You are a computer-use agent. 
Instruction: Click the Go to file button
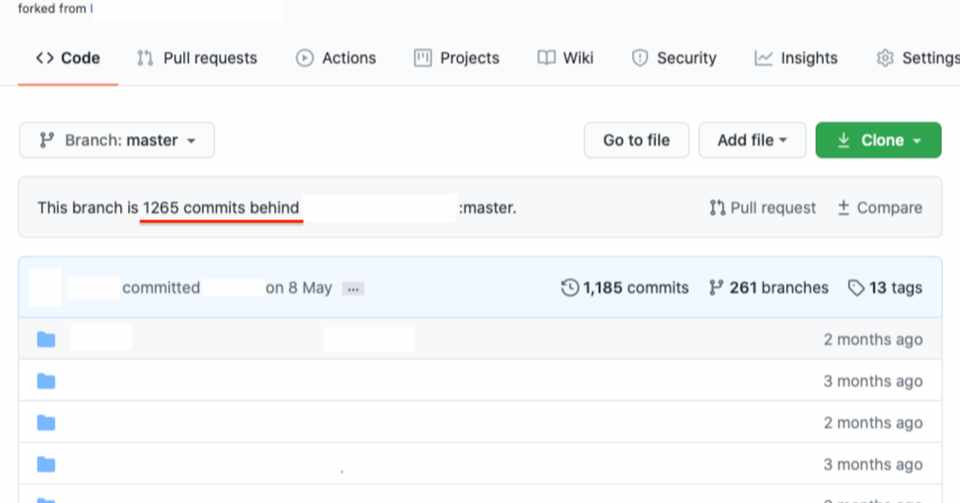636,140
